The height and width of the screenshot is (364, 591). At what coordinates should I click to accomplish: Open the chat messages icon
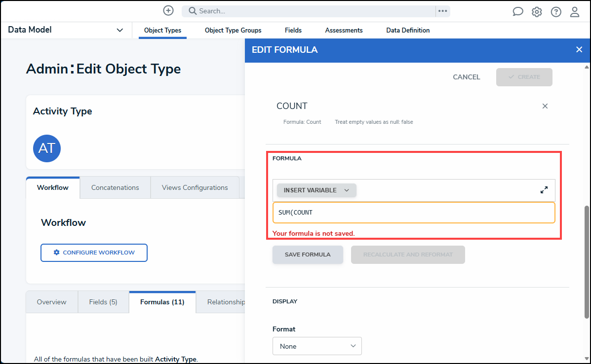pos(517,12)
